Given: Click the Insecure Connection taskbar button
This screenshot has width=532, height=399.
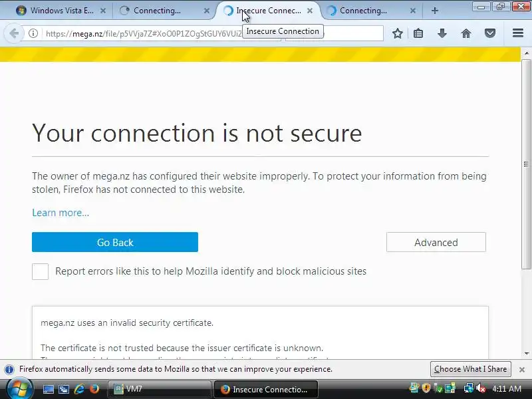Looking at the screenshot, I should pos(267,389).
